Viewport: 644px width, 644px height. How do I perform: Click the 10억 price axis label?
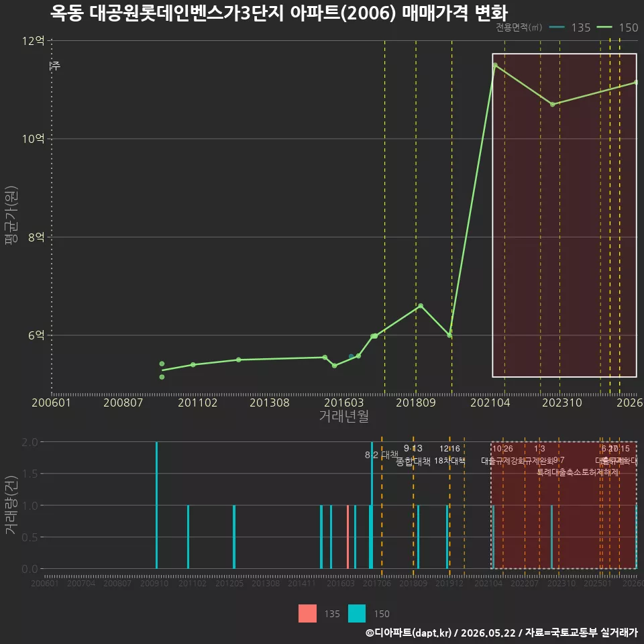34,139
